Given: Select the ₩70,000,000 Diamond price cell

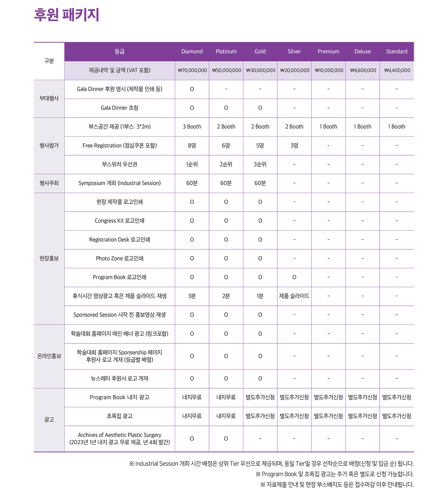Looking at the screenshot, I should 192,70.
